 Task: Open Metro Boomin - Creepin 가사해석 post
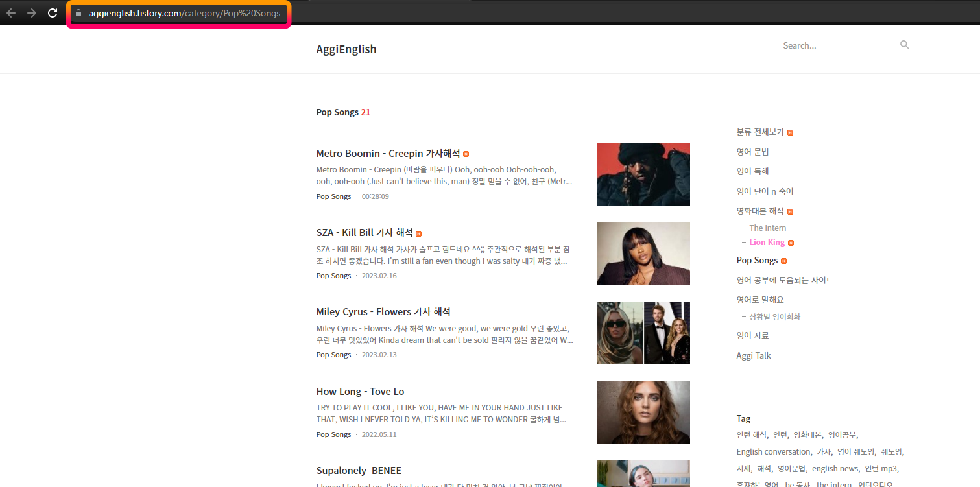tap(388, 154)
